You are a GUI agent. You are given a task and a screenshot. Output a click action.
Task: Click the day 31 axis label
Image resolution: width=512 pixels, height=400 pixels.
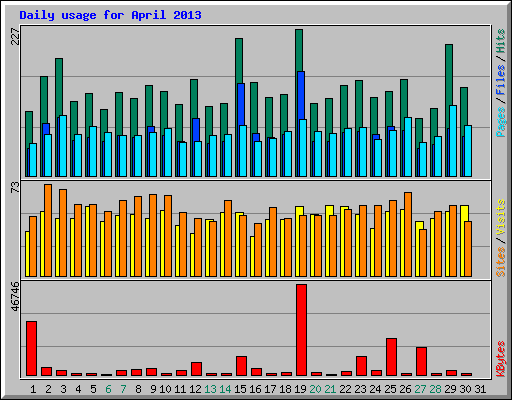480,389
